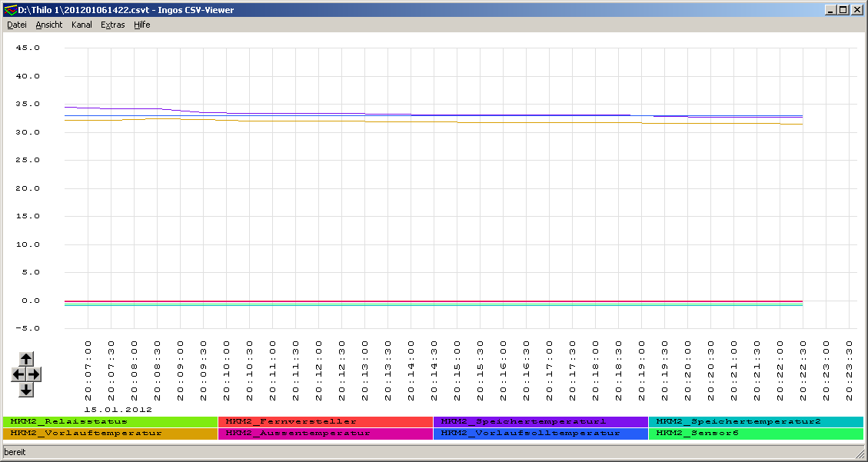Click the CSV-Viewer app icon in title bar

(10, 9)
